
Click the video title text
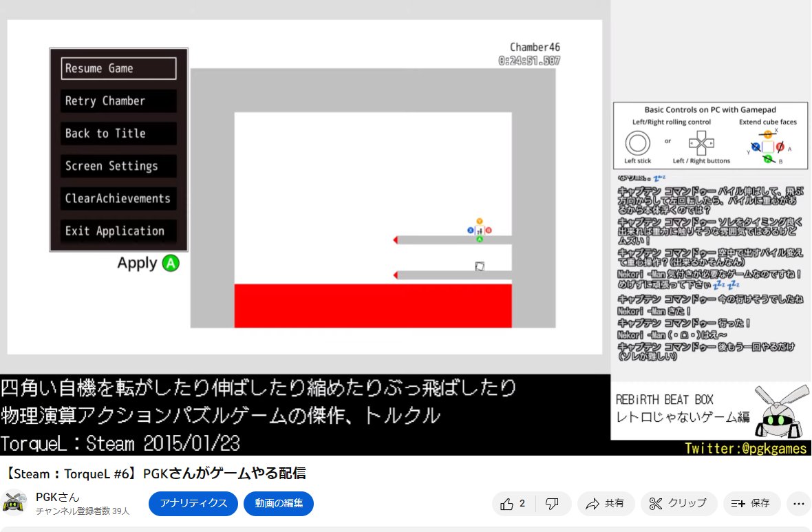pyautogui.click(x=155, y=474)
